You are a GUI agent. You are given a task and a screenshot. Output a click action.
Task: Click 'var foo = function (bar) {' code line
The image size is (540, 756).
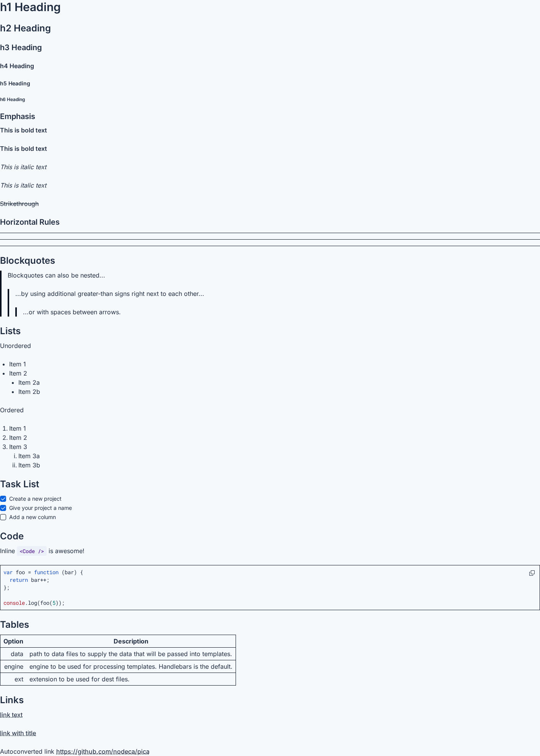tap(43, 572)
